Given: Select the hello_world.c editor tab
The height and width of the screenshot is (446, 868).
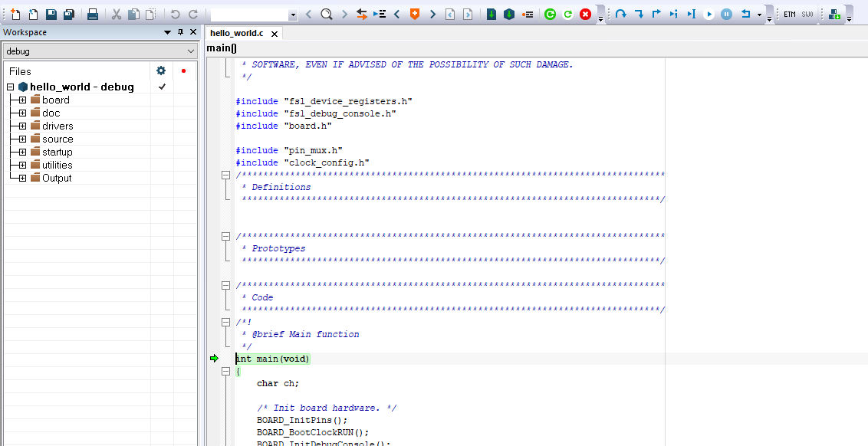Looking at the screenshot, I should (x=236, y=34).
